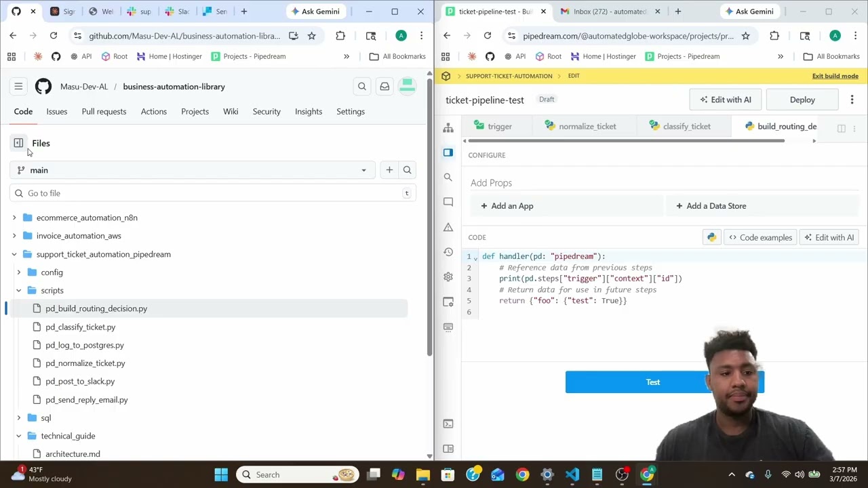Open Visual Studio Code from taskbar
Screen dimensions: 868x488
[x=572, y=474]
